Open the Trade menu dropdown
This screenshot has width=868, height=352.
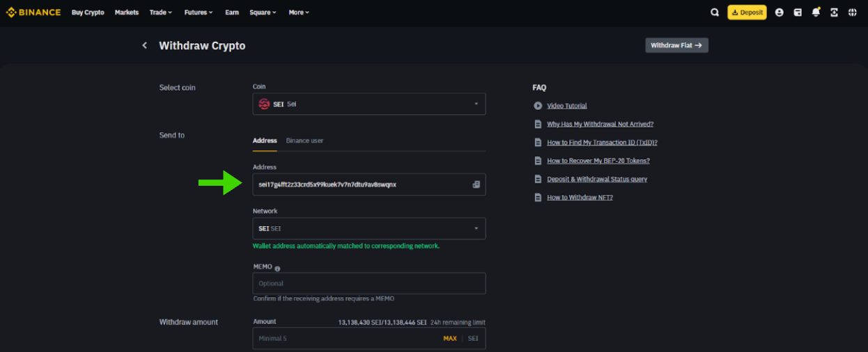pyautogui.click(x=161, y=13)
